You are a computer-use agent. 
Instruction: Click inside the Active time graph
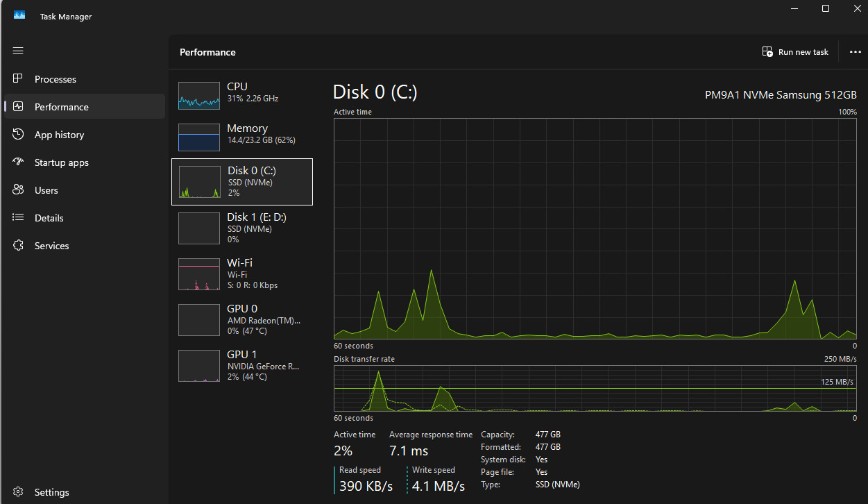pyautogui.click(x=595, y=228)
